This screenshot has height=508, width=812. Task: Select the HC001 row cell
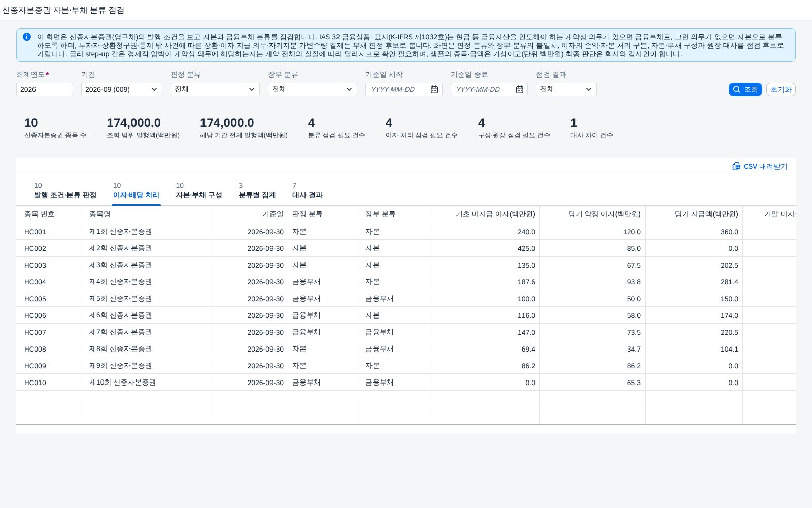pyautogui.click(x=51, y=232)
